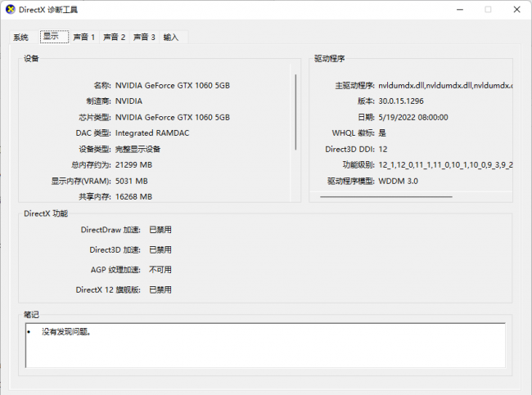Open the 声音 2 tab

(115, 37)
